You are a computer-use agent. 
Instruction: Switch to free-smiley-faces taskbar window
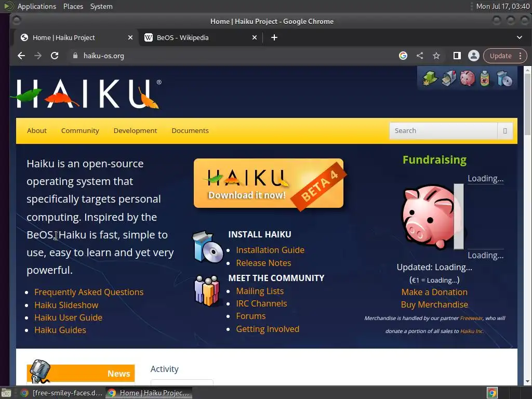(61, 393)
